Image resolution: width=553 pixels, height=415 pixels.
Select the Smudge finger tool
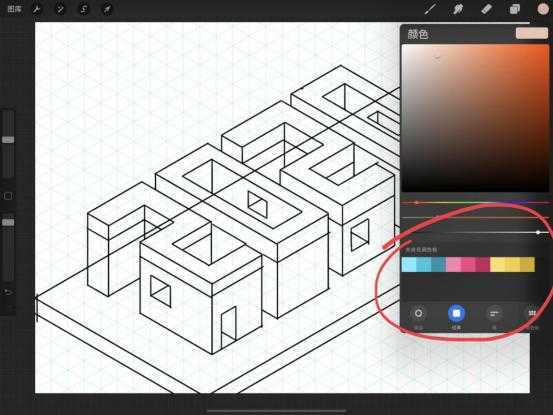tap(458, 9)
